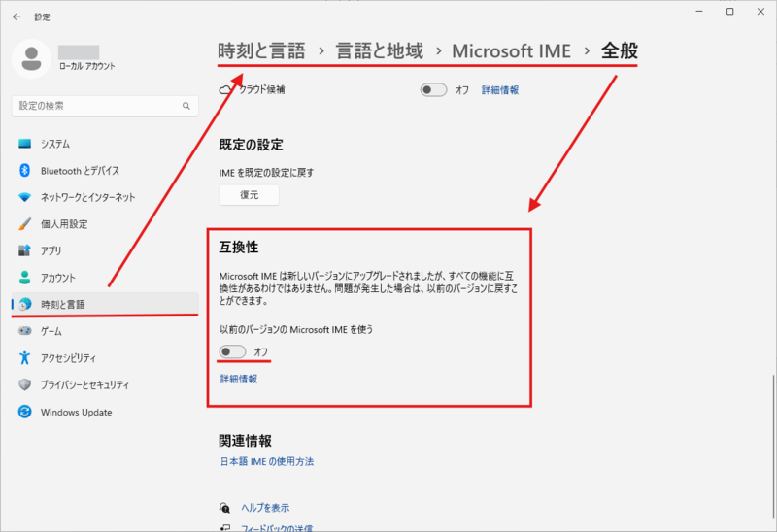Click the back arrow icon

17,17
